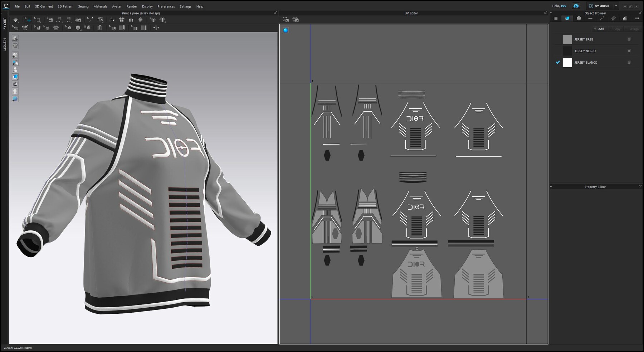The width and height of the screenshot is (644, 352).
Task: Select the Select/Move tool in the toolbar
Action: pos(29,20)
